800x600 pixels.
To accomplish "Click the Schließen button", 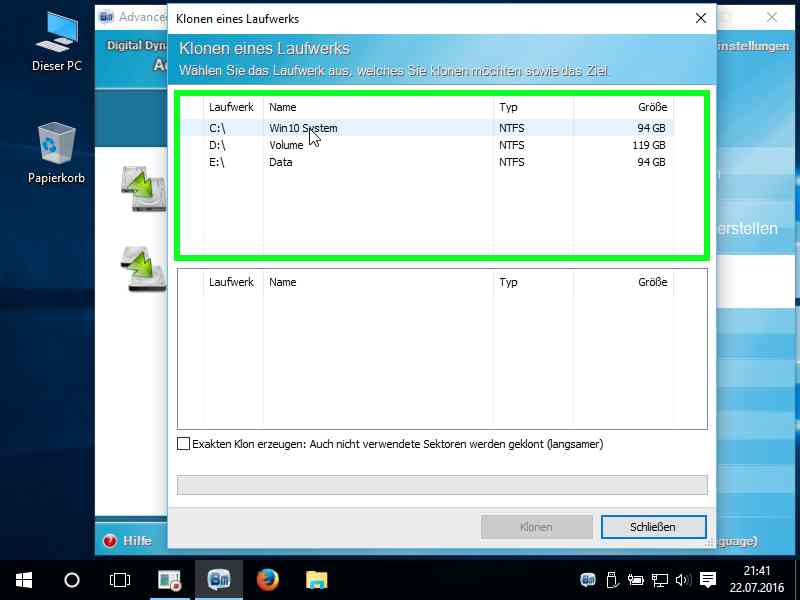I will [x=653, y=527].
